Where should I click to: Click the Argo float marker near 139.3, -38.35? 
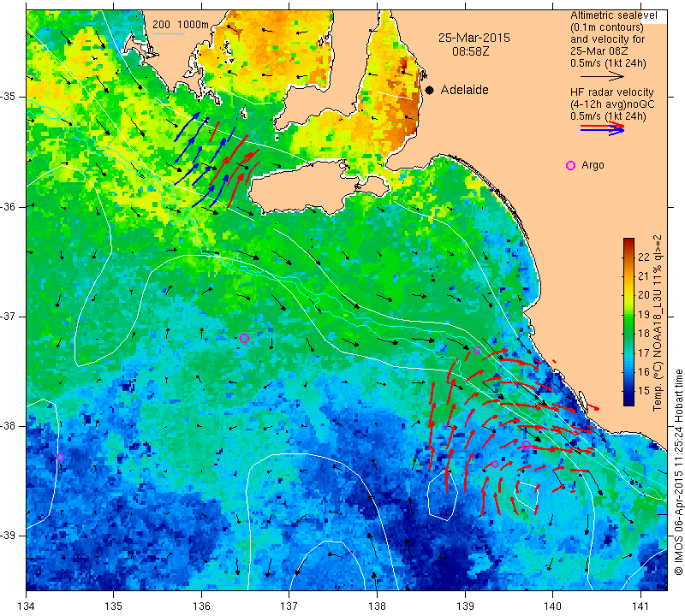[495, 464]
